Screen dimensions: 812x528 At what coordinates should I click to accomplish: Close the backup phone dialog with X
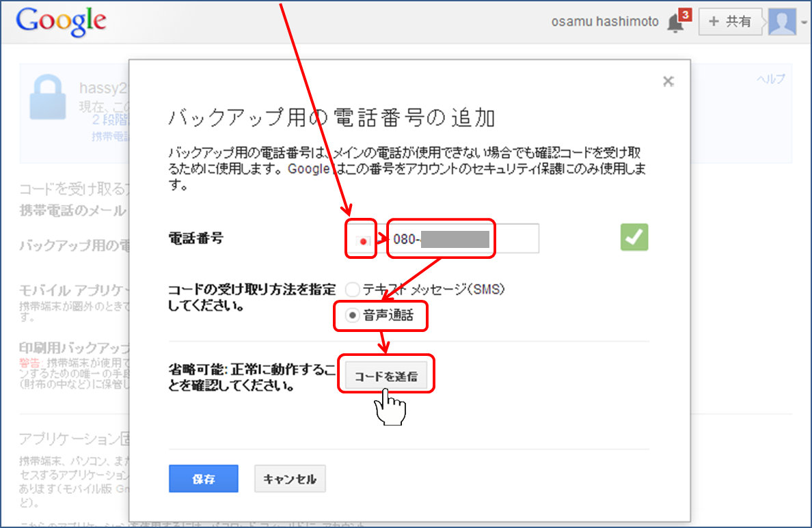(668, 82)
